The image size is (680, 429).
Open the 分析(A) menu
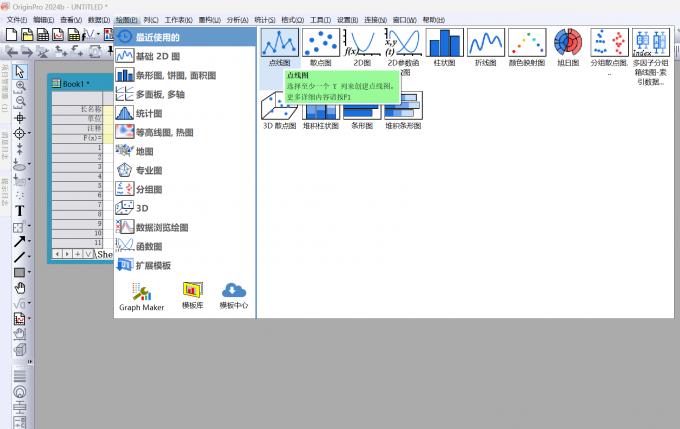click(x=237, y=20)
